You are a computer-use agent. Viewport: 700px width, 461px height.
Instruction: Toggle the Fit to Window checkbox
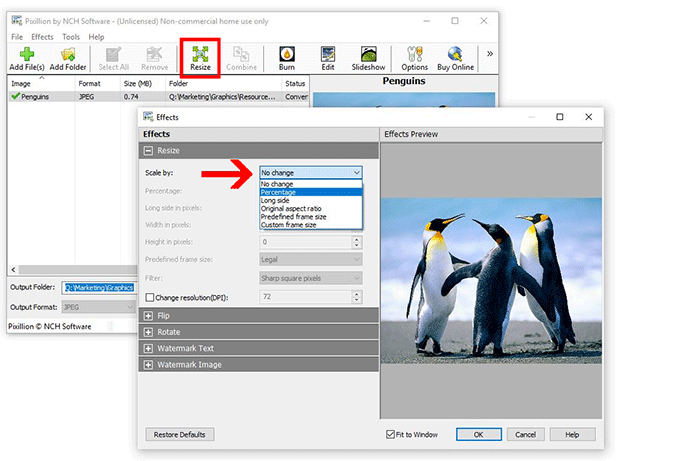pyautogui.click(x=390, y=434)
